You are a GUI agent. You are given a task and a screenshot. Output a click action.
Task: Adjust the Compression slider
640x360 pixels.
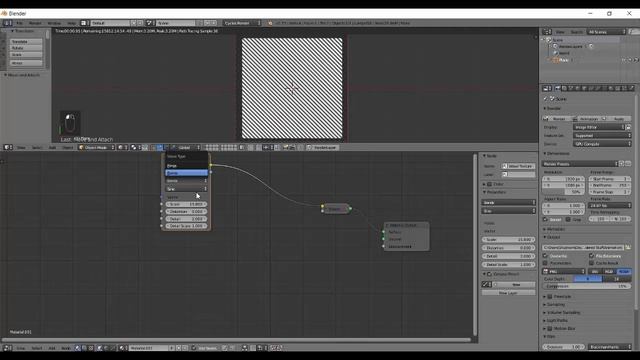pos(587,287)
